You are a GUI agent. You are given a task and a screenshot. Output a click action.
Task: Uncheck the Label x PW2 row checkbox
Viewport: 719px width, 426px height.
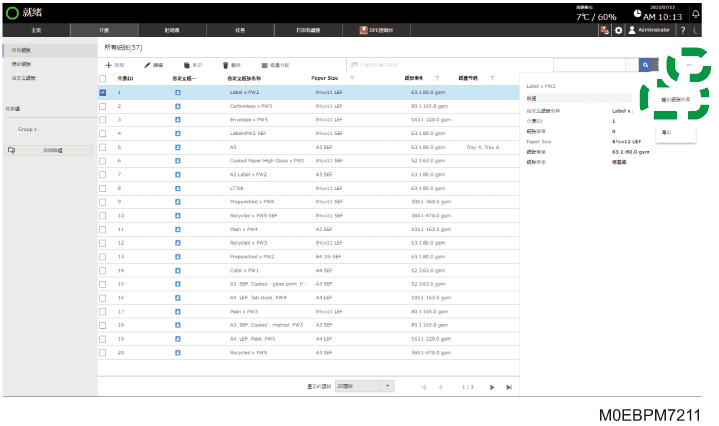click(103, 93)
